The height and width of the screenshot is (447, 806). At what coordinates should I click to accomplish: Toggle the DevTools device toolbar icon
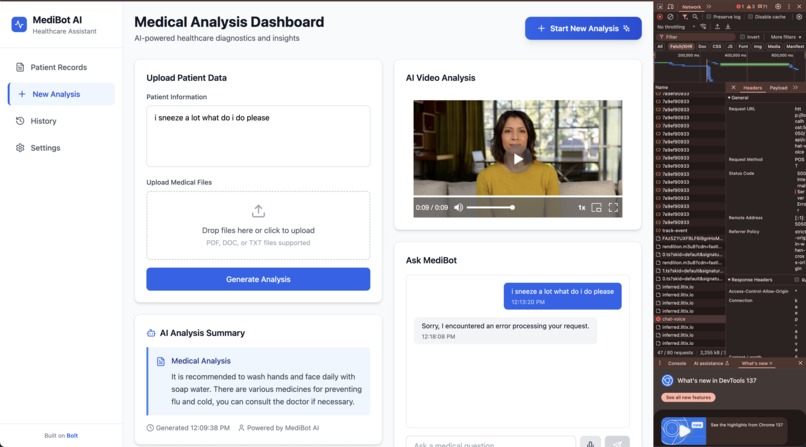[670, 7]
